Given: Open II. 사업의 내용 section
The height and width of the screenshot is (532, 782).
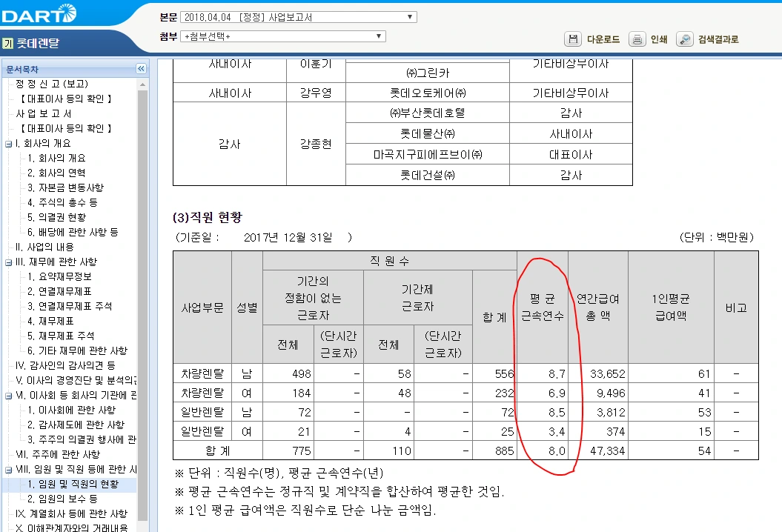Looking at the screenshot, I should (x=44, y=247).
